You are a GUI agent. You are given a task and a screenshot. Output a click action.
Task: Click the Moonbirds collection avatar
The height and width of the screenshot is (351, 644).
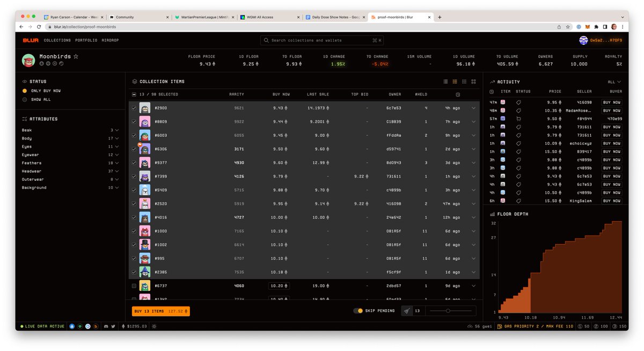coord(28,60)
